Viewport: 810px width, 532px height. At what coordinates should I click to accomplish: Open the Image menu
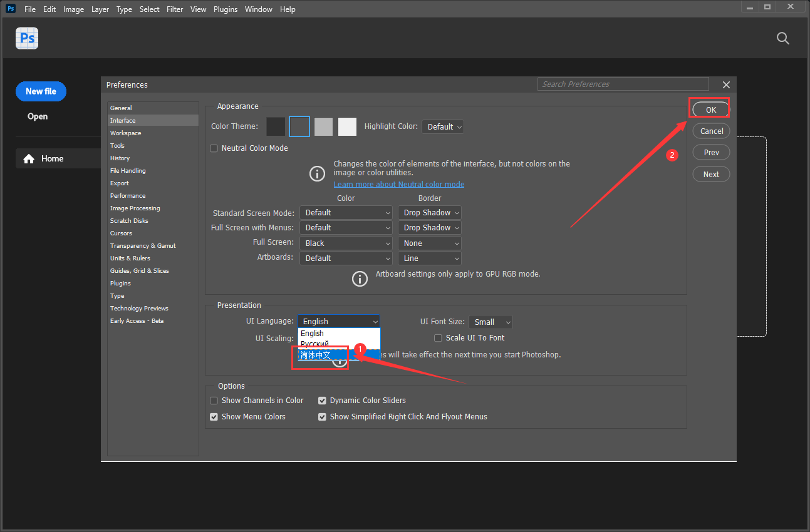pyautogui.click(x=73, y=9)
